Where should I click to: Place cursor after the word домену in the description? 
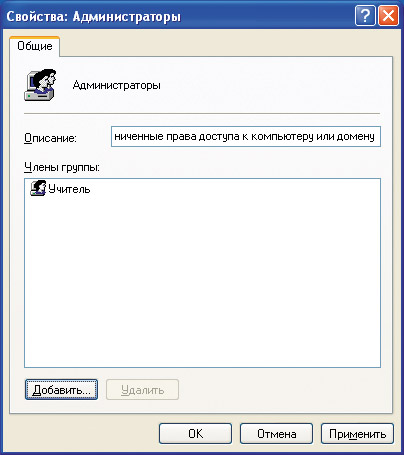[376, 136]
